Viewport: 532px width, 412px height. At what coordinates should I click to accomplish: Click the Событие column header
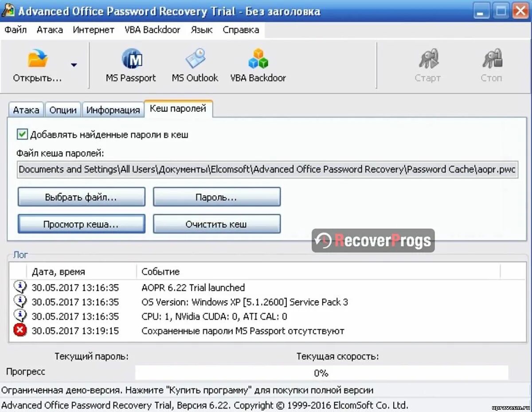click(x=318, y=271)
